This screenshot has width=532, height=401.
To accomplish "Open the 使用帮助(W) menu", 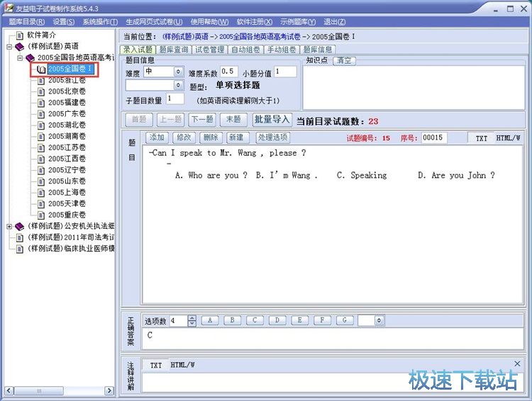I will click(209, 22).
